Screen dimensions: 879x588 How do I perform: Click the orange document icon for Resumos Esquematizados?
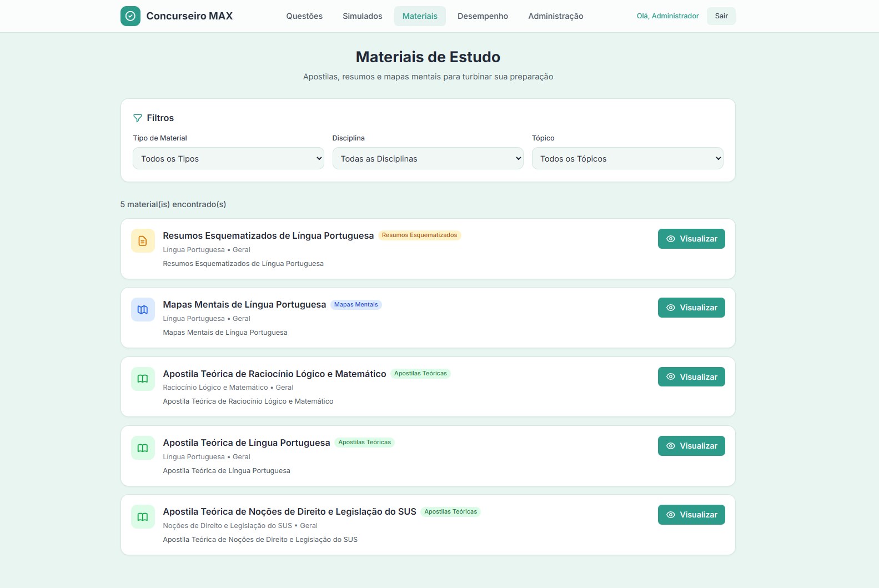[143, 241]
